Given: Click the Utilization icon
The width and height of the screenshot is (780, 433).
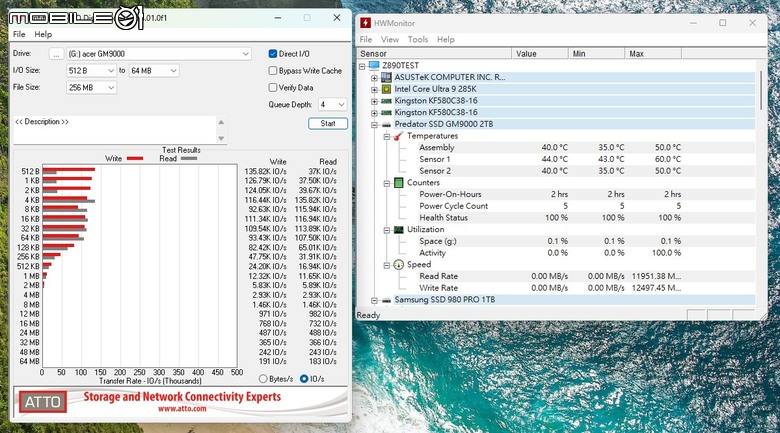Looking at the screenshot, I should click(x=398, y=229).
